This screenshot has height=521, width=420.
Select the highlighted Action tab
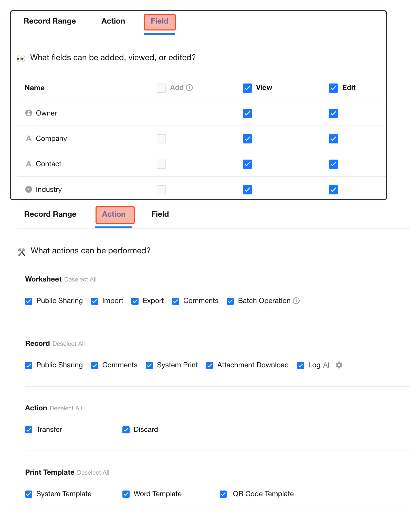point(114,214)
